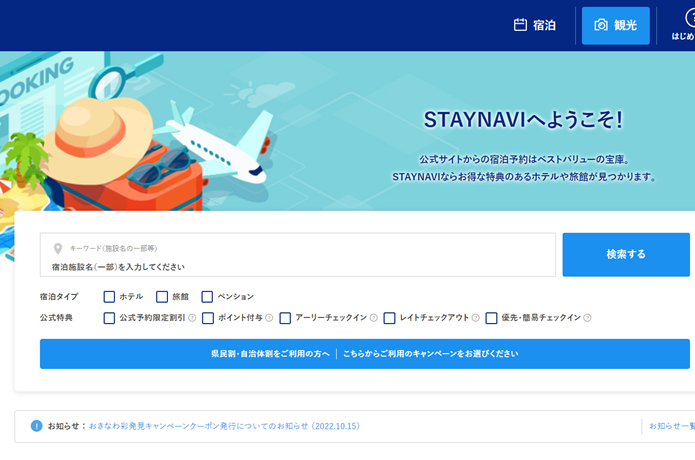
Task: Open the はじめ help item in header
Action: click(x=683, y=25)
